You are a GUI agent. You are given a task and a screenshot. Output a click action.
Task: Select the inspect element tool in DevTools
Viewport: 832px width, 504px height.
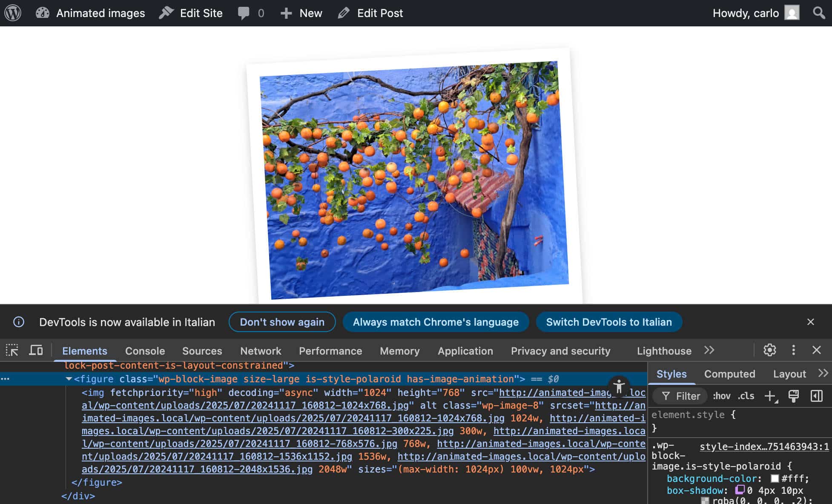[11, 350]
